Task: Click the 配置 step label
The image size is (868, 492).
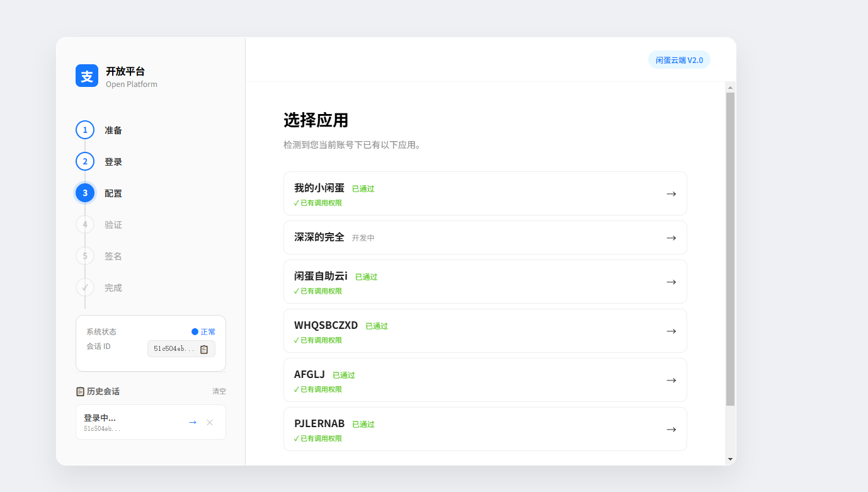Action: [113, 193]
